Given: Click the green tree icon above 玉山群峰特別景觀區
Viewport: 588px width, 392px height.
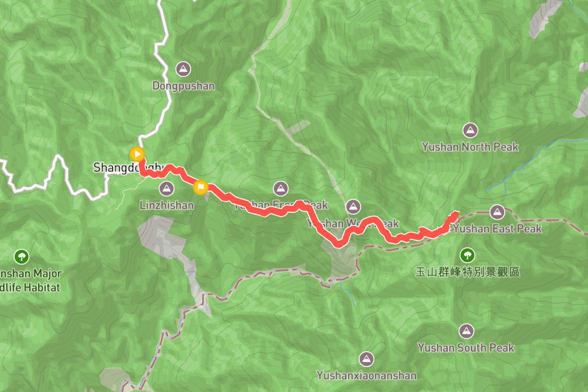Looking at the screenshot, I should point(467,255).
